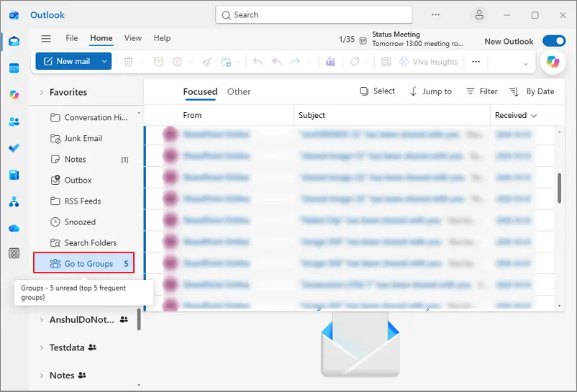Open the View ribbon tab
Screen dimensions: 577x392
click(x=133, y=38)
